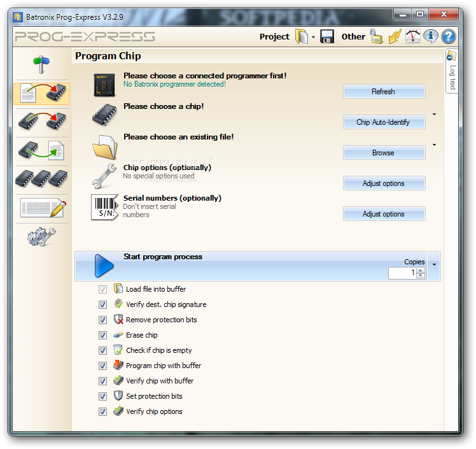
Task: Open the three-chips sidebar icon
Action: 41,178
